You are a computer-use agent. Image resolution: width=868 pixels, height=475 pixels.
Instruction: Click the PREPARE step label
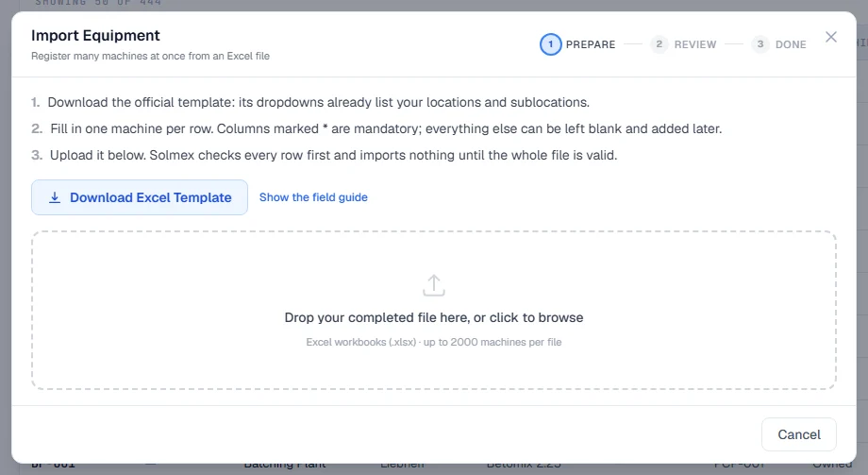(x=591, y=44)
